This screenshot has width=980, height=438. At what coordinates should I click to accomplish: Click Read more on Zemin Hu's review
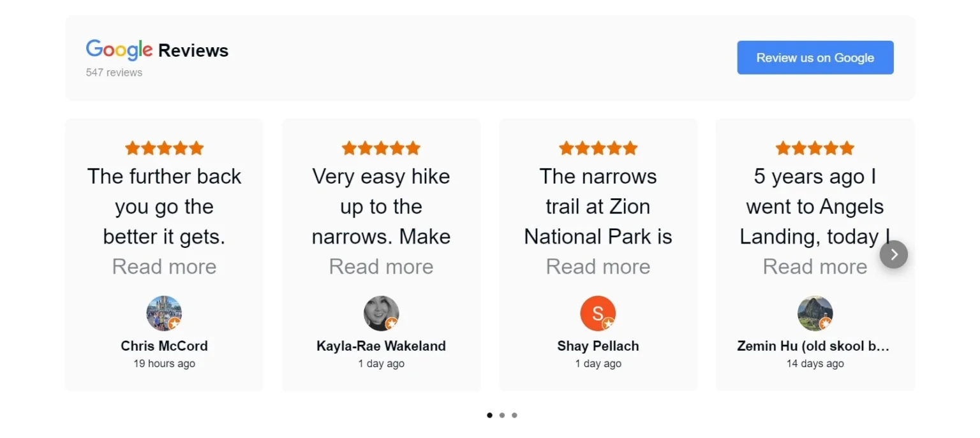click(x=815, y=266)
